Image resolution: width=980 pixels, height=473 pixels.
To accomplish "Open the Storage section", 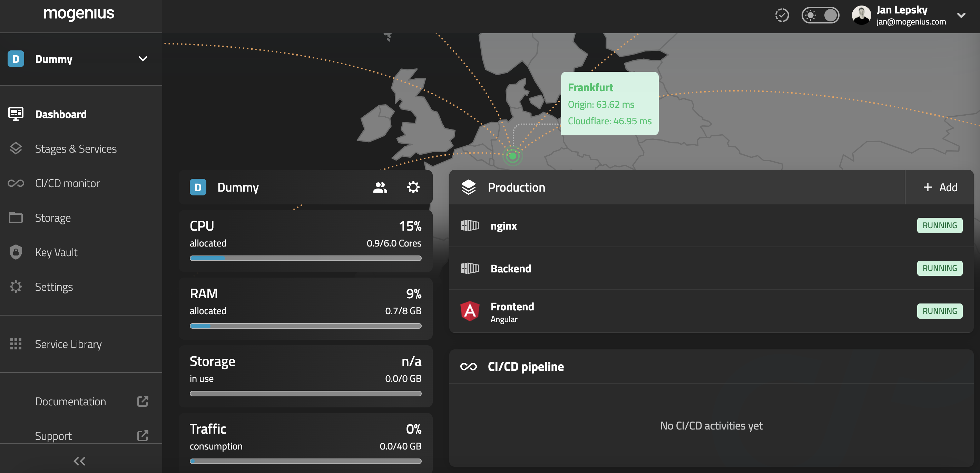I will [x=52, y=218].
